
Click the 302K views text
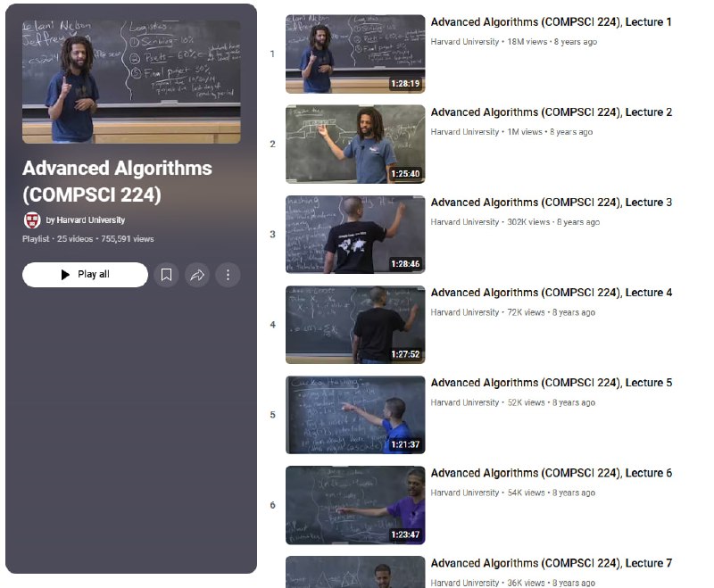click(528, 221)
